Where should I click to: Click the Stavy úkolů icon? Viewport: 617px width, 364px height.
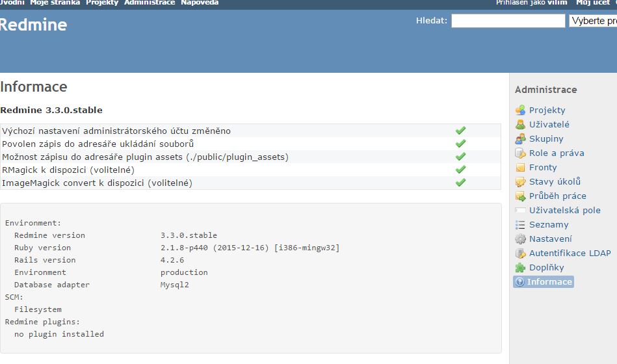coord(520,182)
